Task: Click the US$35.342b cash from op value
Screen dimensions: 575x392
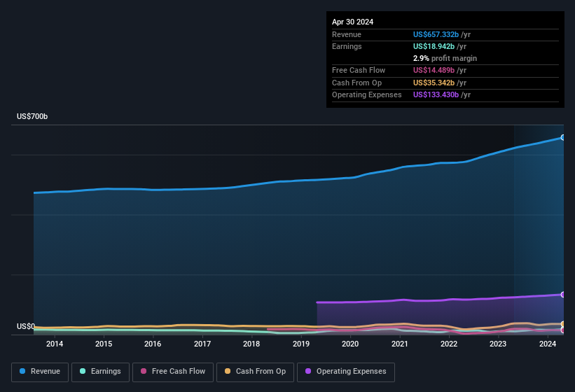Action: coord(434,83)
